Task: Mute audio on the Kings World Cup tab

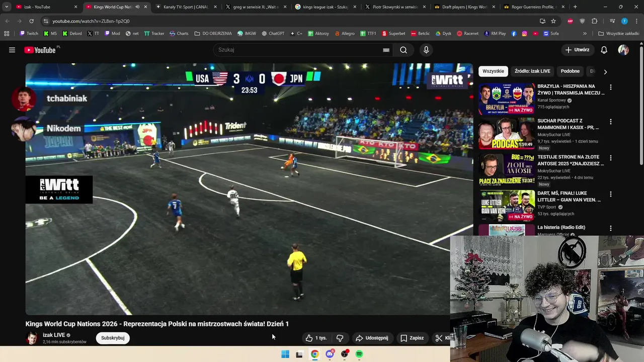Action: (137, 7)
